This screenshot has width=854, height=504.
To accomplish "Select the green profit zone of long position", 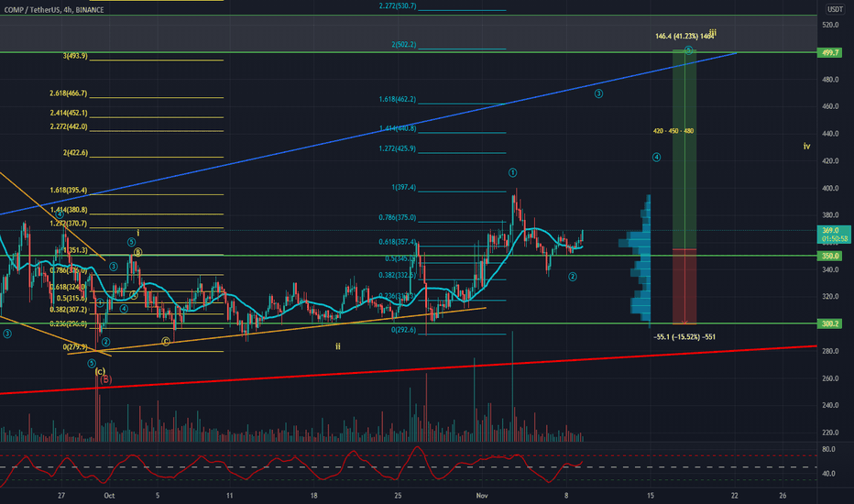I will [684, 150].
